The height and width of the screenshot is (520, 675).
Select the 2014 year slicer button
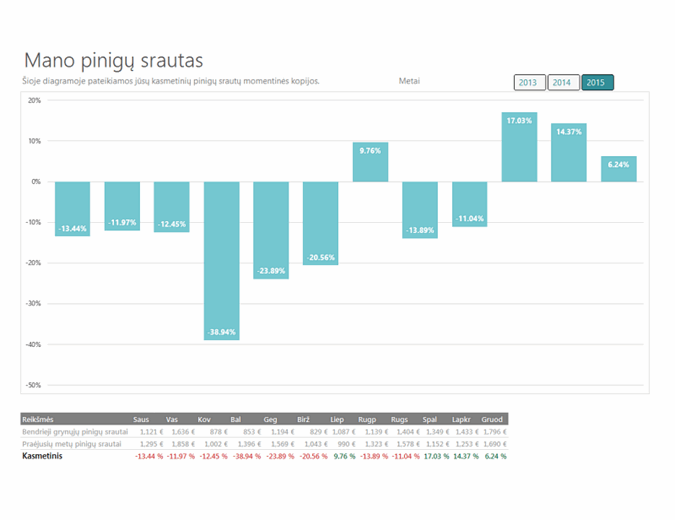coord(562,83)
